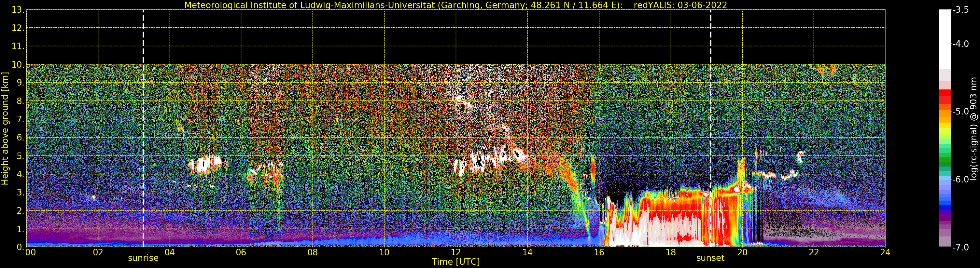Screen dimensions: 980x268
Task: Click the x-axis tick label '08'
Action: 313,252
